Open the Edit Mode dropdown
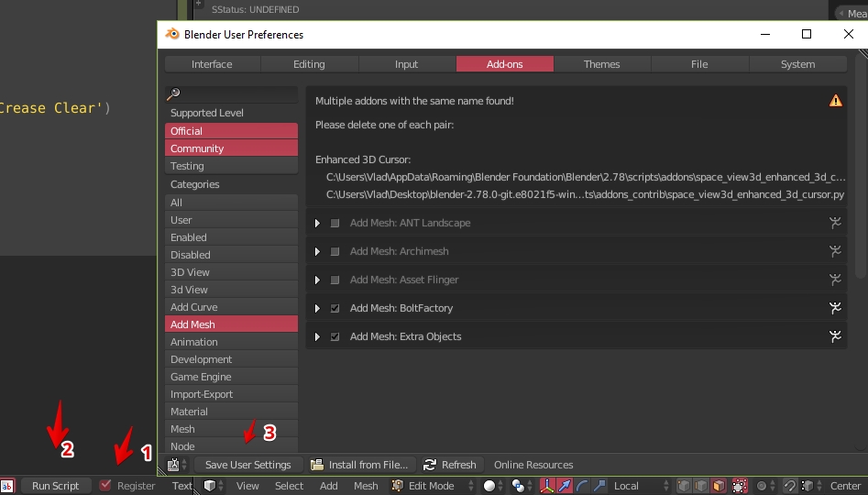 point(434,486)
